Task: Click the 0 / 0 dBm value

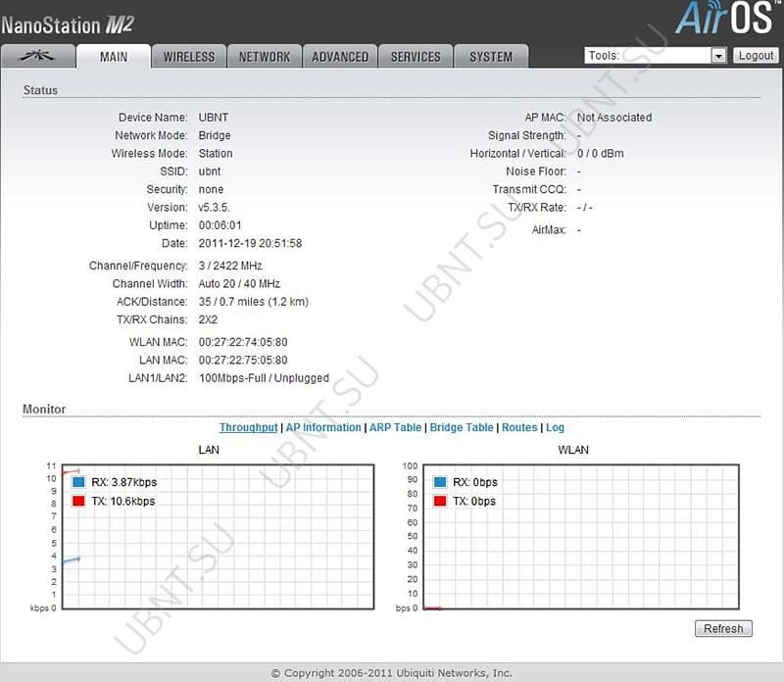Action: [x=601, y=154]
